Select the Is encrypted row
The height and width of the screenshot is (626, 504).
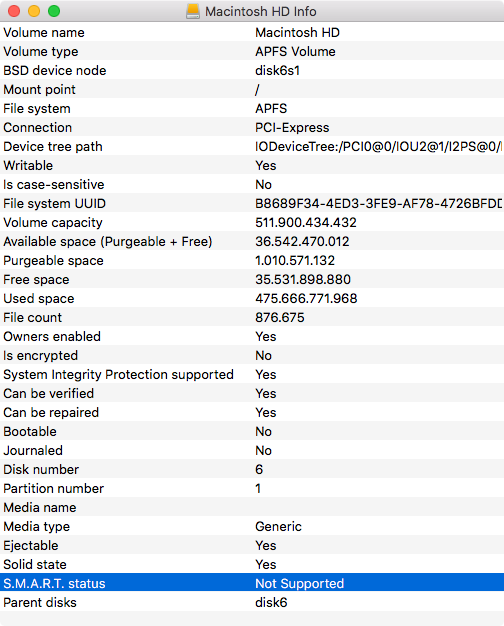tap(252, 355)
